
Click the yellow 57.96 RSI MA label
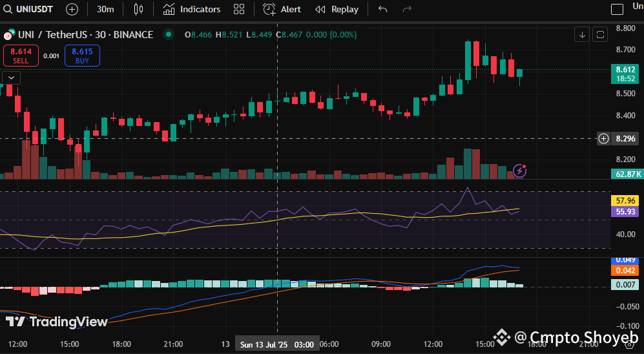[625, 201]
